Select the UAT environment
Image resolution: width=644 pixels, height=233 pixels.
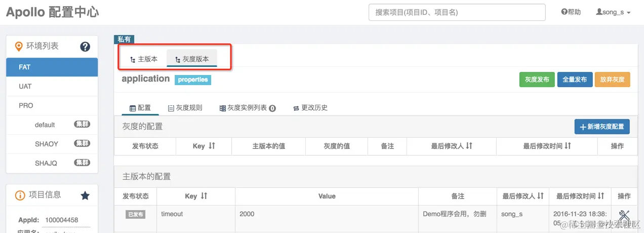(x=52, y=87)
